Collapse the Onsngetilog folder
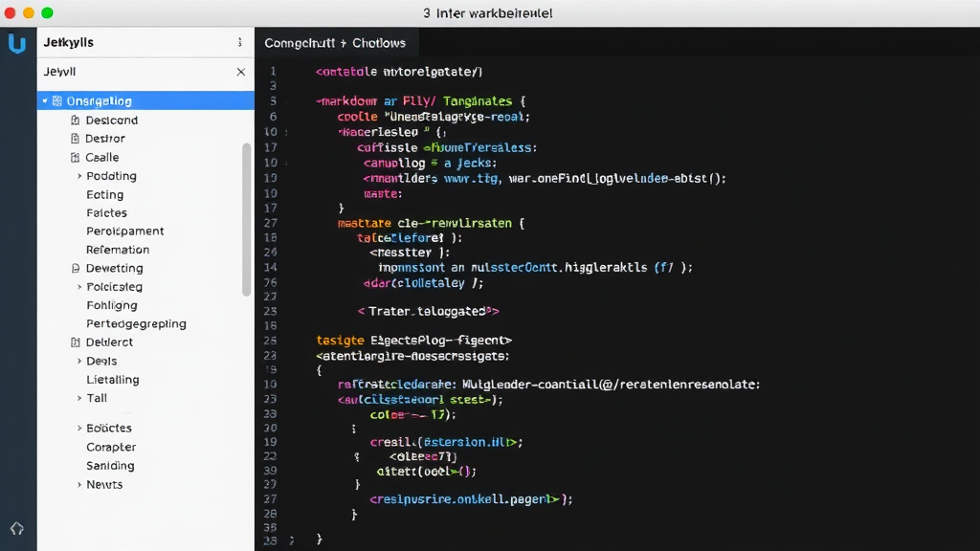This screenshot has height=551, width=980. pos(43,100)
